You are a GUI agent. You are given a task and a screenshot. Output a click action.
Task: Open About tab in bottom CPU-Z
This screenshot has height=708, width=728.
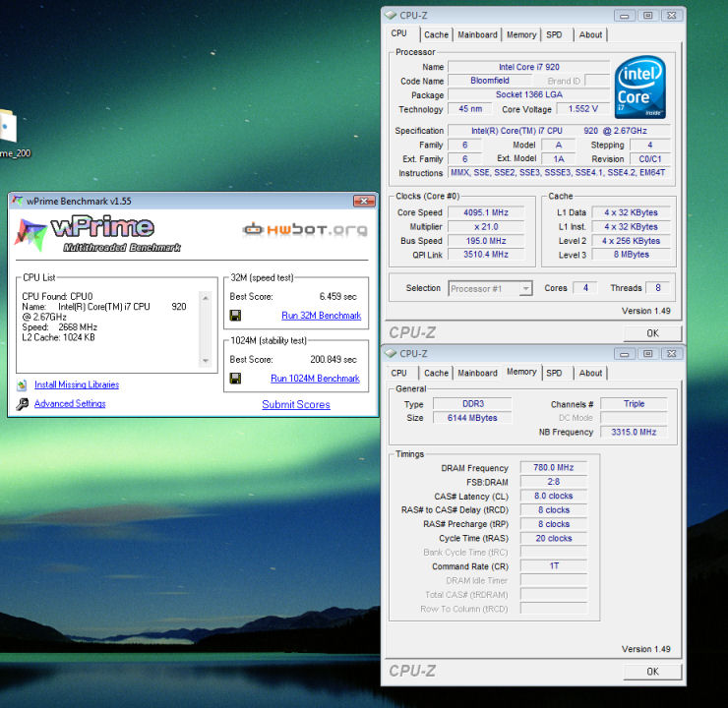point(590,373)
